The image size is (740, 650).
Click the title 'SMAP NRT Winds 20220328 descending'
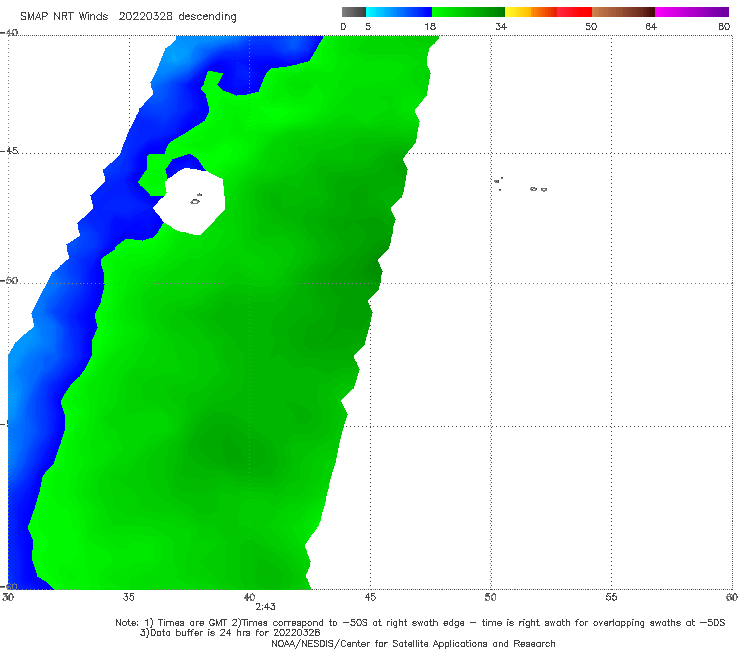128,17
